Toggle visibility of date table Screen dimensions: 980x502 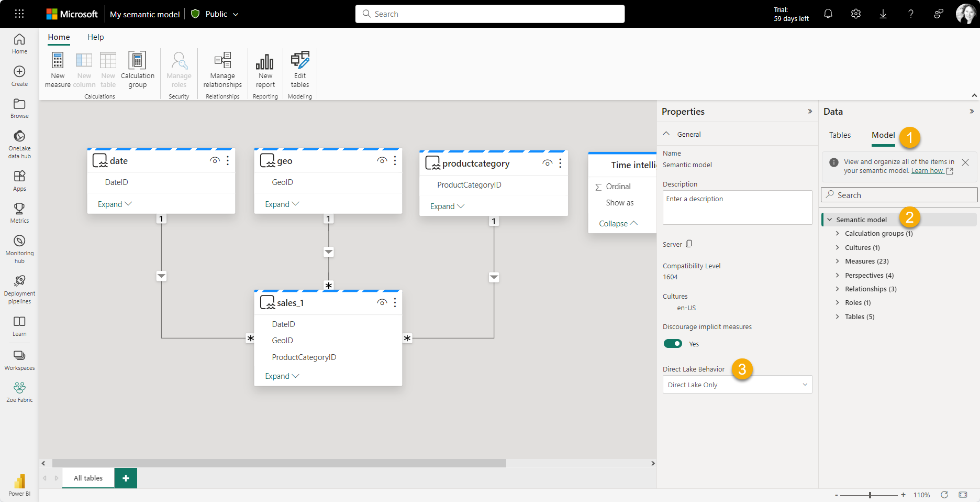coord(215,161)
